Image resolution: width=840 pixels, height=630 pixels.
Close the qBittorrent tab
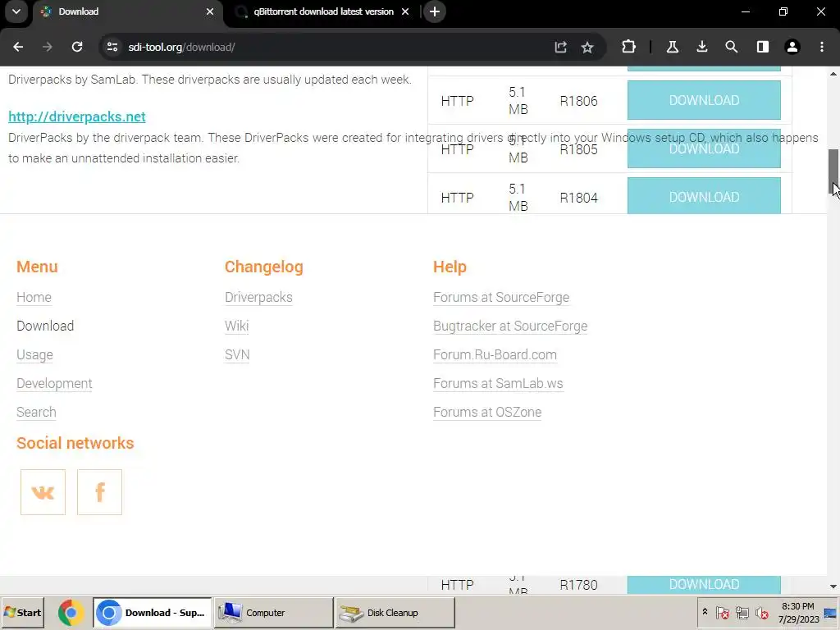(405, 11)
